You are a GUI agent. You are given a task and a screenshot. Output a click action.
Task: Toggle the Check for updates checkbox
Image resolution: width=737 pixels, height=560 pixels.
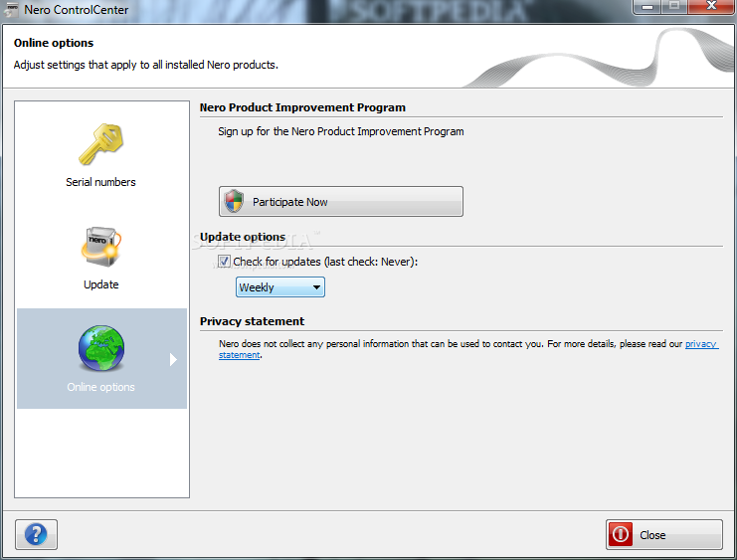coord(224,261)
